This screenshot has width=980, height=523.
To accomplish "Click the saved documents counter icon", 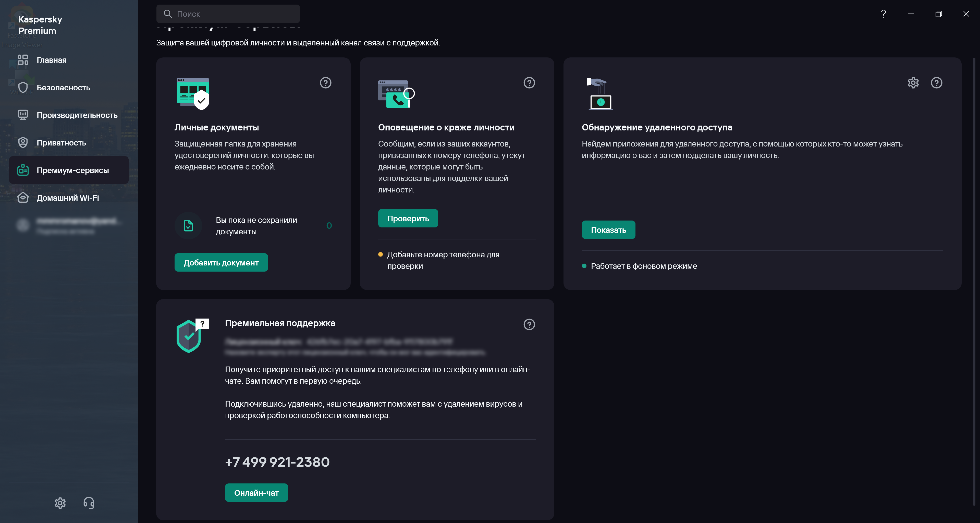I will [188, 226].
